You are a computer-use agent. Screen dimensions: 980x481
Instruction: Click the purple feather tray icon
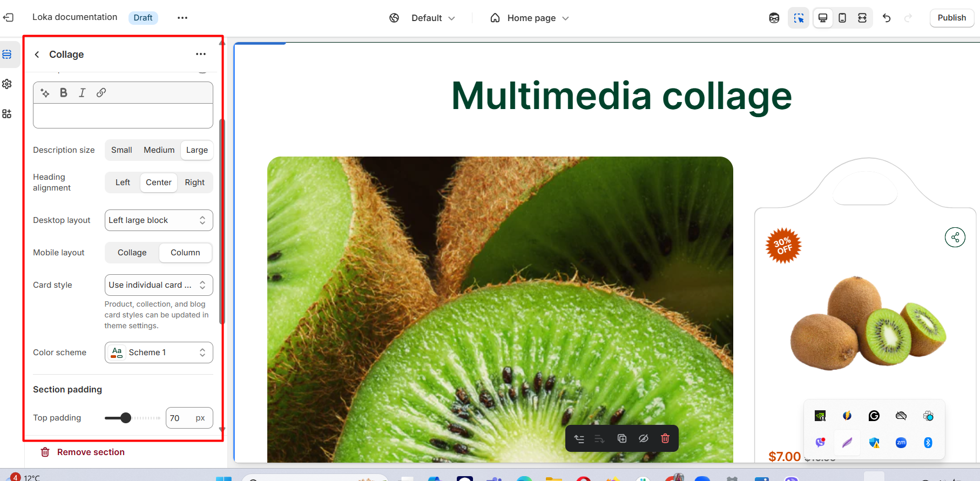click(847, 443)
